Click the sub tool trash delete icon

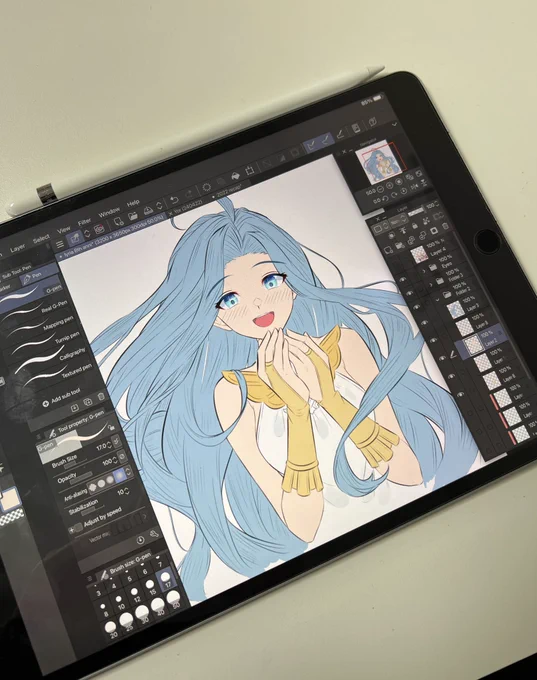click(101, 396)
